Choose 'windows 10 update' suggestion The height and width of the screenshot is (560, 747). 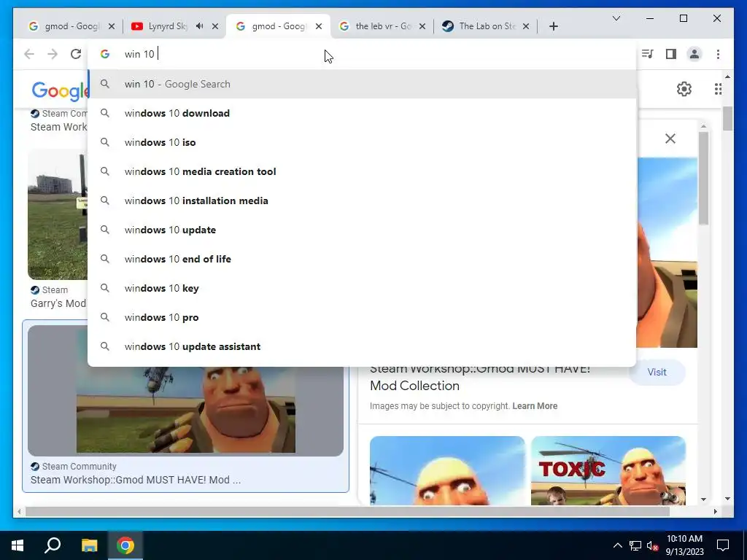point(362,230)
